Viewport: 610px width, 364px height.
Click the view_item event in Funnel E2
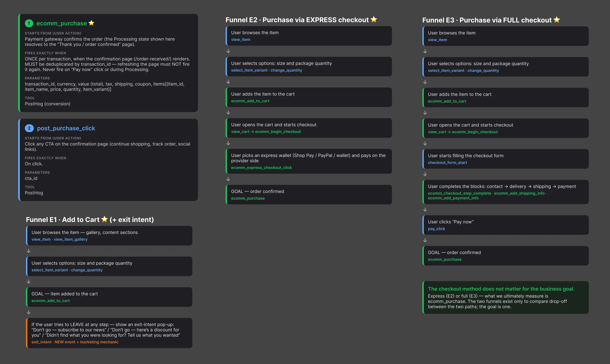[241, 39]
